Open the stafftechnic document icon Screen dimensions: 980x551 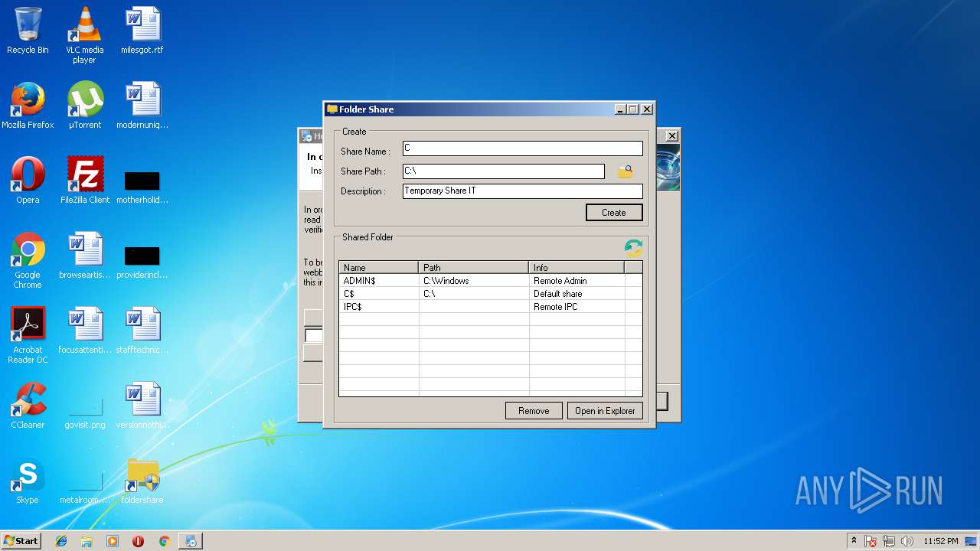tap(142, 331)
